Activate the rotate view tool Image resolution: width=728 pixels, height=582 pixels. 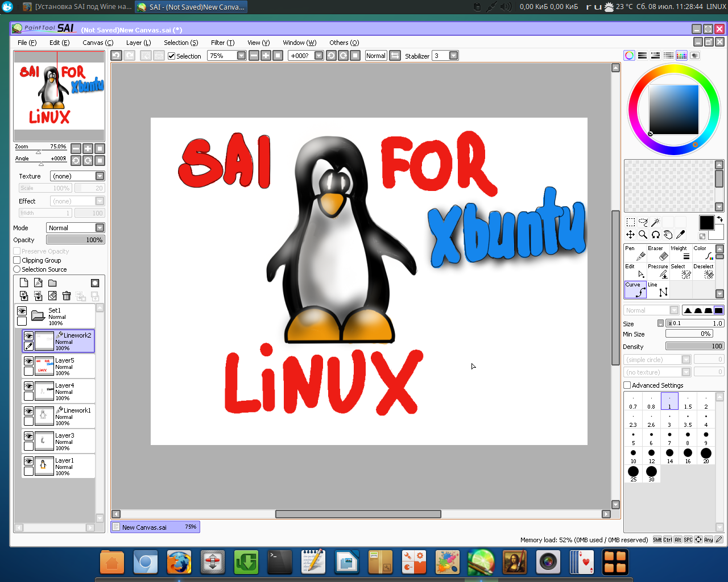655,235
